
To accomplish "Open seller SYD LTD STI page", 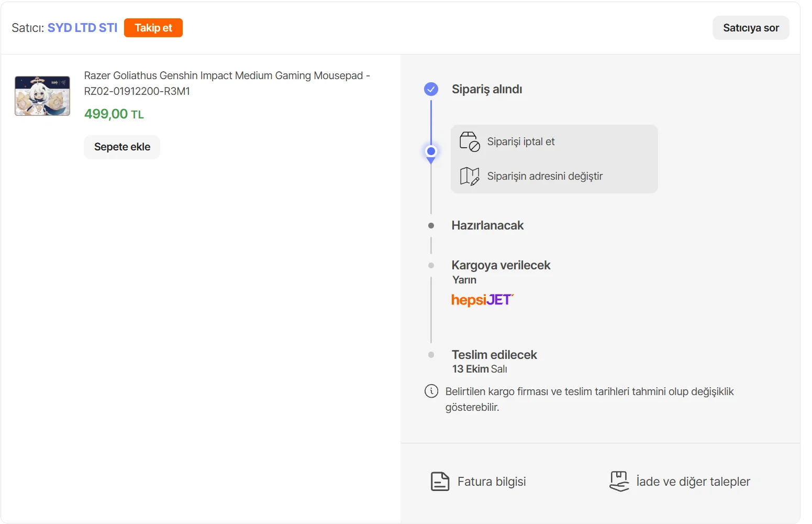I will point(83,28).
